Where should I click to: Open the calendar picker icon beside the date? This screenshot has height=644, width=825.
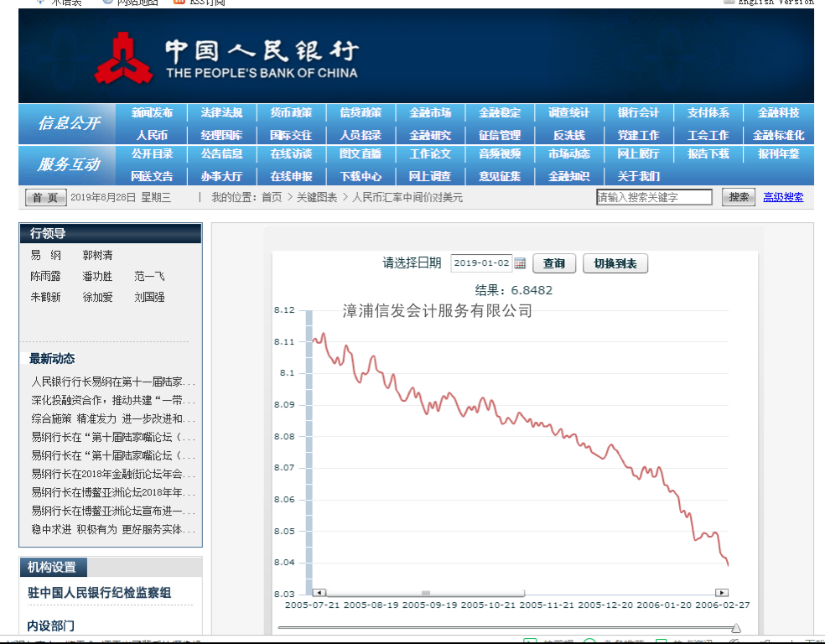[x=520, y=263]
